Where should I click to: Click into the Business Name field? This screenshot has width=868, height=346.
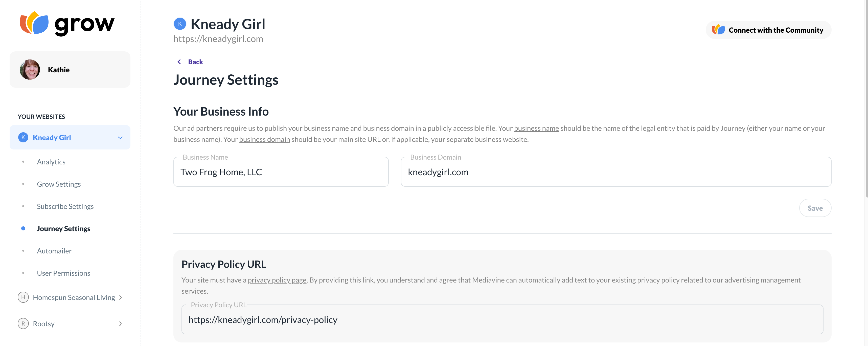tap(281, 172)
